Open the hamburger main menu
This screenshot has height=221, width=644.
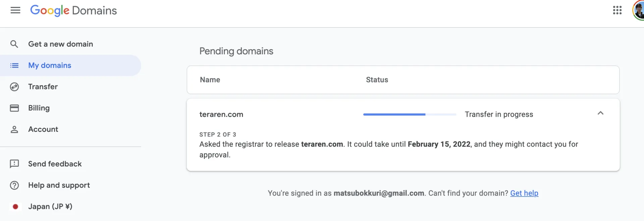[x=15, y=10]
